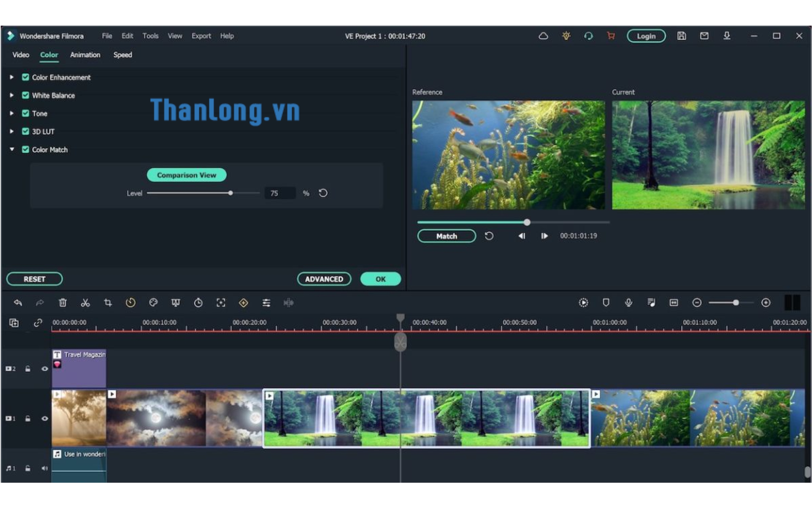Expand the Tone settings arrow
The height and width of the screenshot is (508, 812).
[x=12, y=113]
